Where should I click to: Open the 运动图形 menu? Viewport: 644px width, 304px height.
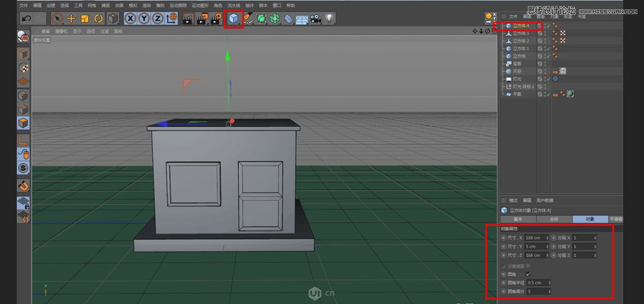201,5
